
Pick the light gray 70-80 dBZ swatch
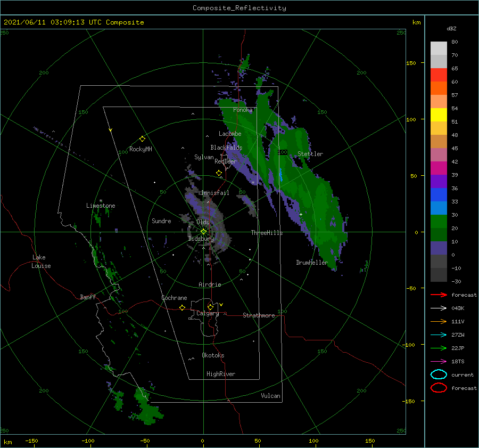click(439, 48)
